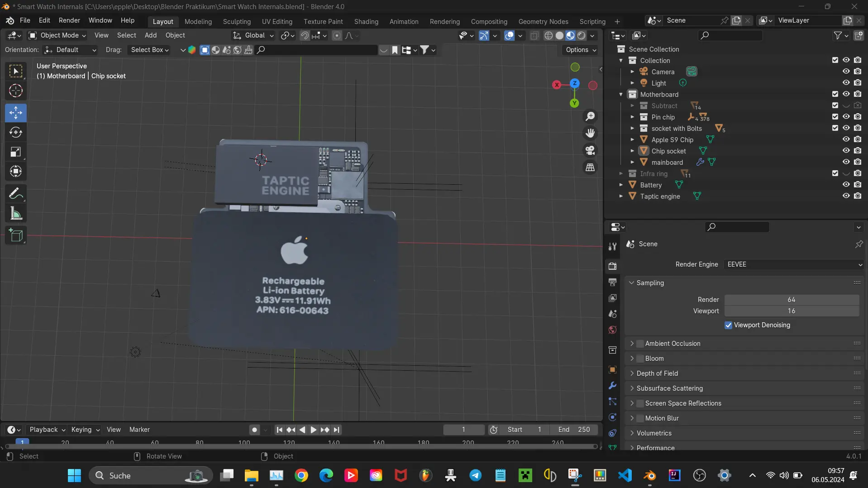This screenshot has width=868, height=488.
Task: Enable Screen Space Reflections checkbox
Action: (x=640, y=403)
